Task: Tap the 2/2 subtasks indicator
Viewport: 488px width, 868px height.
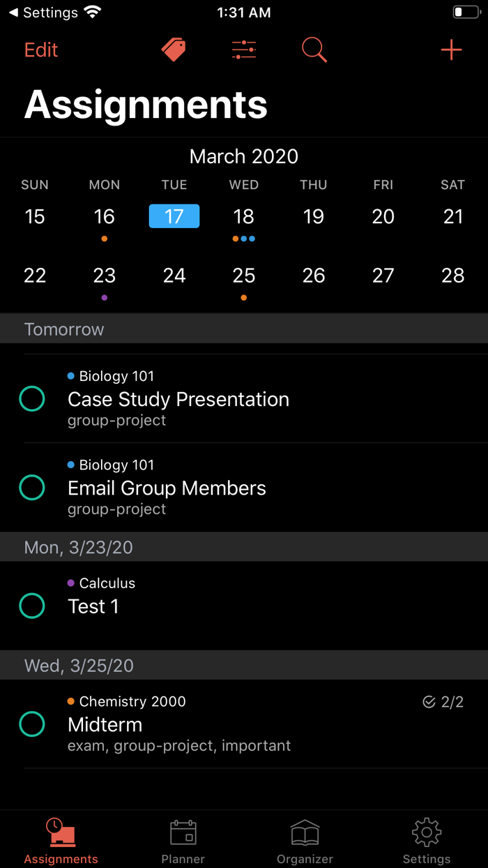Action: click(x=443, y=702)
